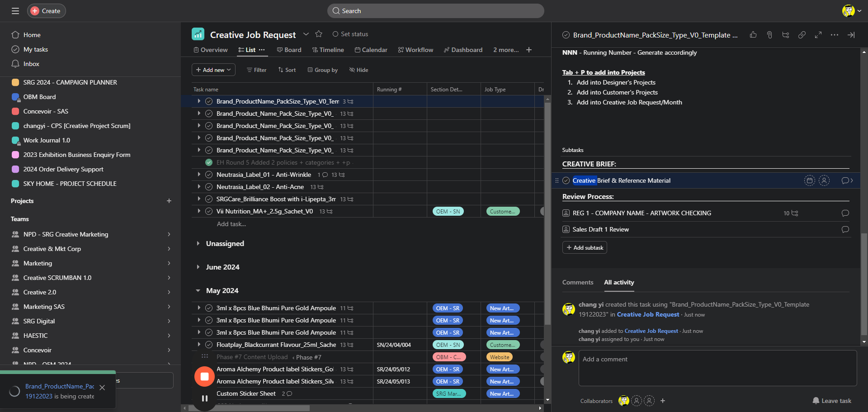Dismiss the task being created notification

tap(102, 388)
